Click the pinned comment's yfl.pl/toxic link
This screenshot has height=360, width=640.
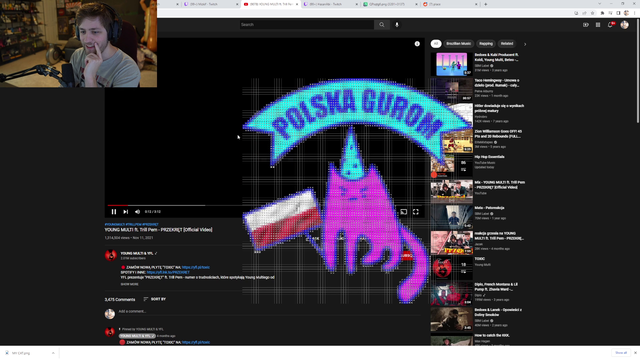pos(196,342)
